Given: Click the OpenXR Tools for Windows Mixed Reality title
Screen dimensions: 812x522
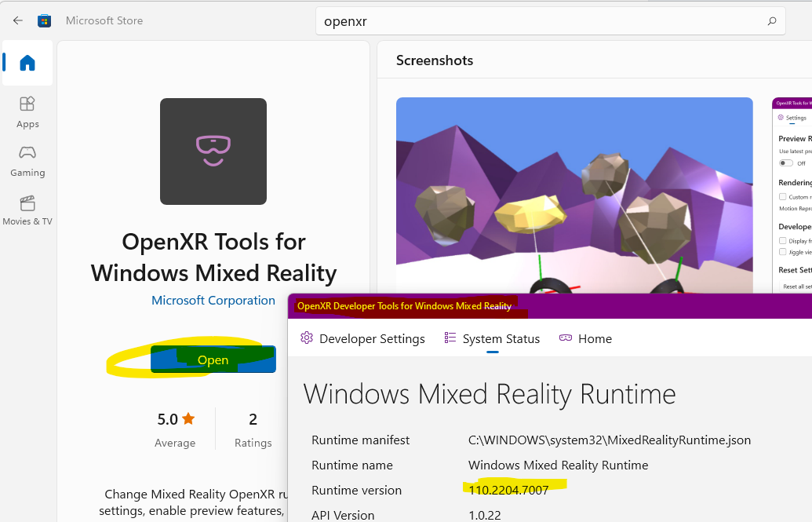Looking at the screenshot, I should [213, 257].
